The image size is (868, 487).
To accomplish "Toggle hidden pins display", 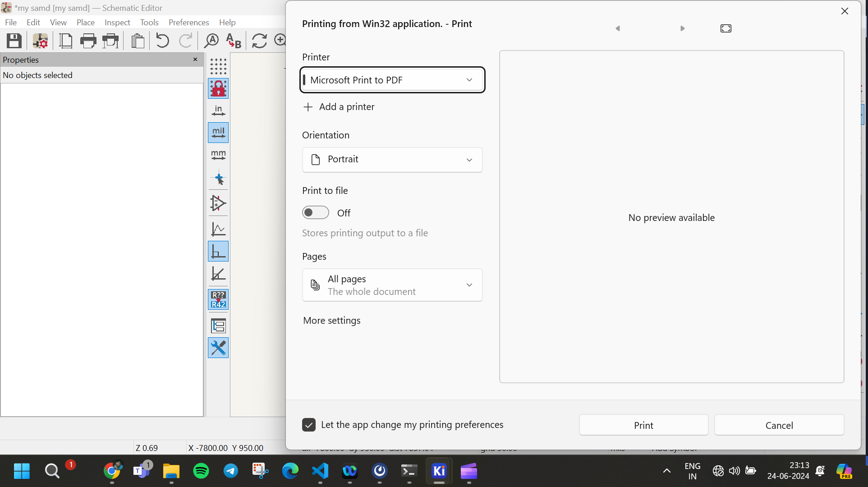I will (218, 203).
